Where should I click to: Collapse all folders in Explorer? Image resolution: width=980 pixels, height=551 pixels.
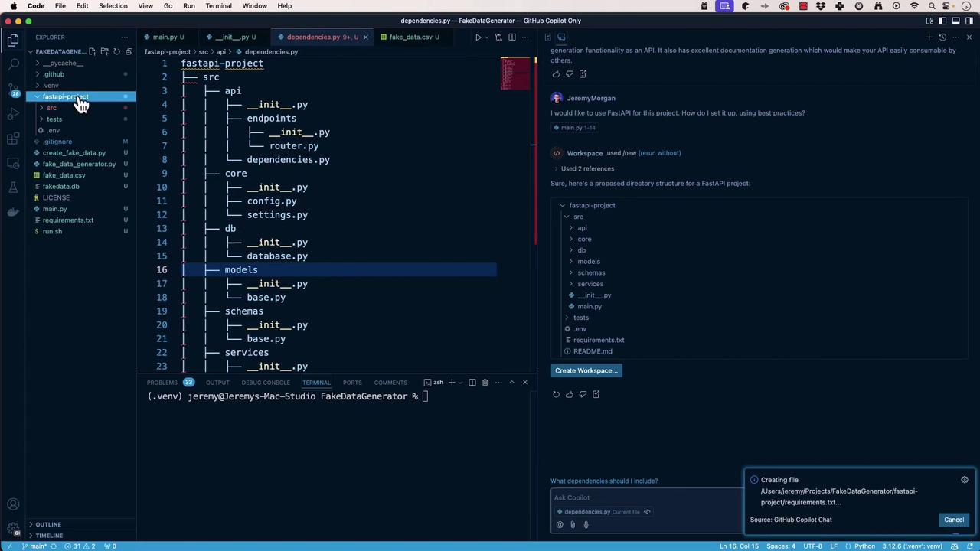129,51
